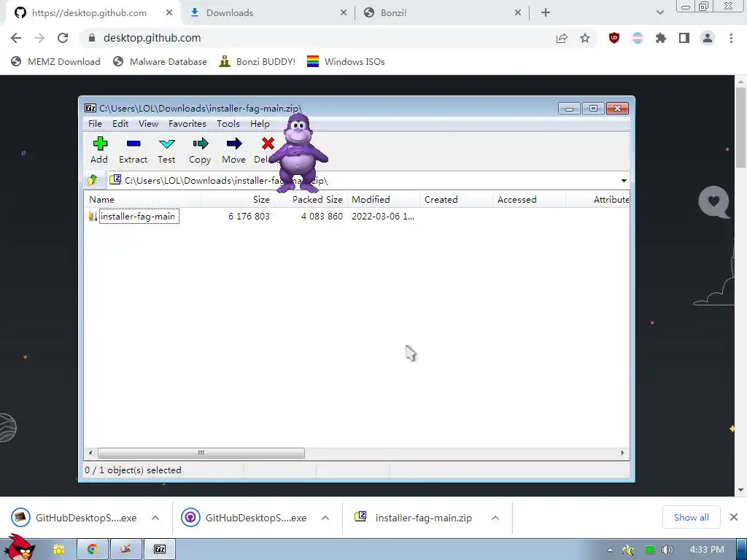The height and width of the screenshot is (560, 747).
Task: Click the taskbar clock showing 4:33 PM
Action: [x=707, y=550]
